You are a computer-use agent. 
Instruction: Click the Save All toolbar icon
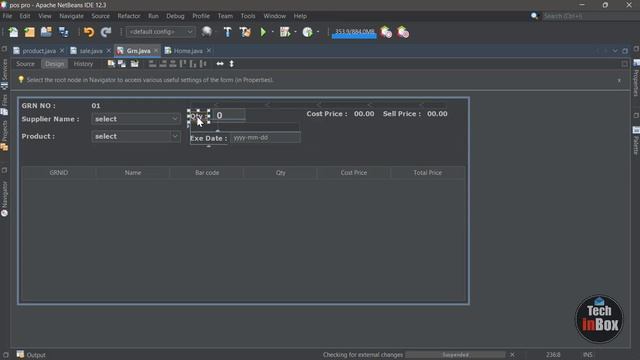coord(64,32)
